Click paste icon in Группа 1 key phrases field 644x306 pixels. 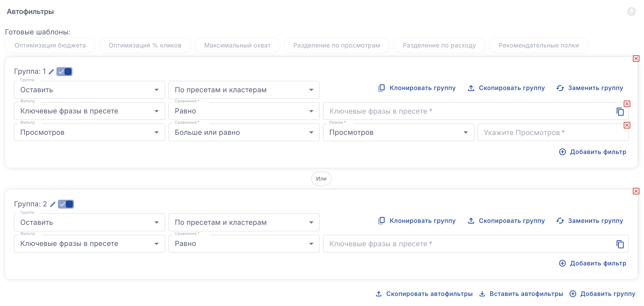pos(620,112)
